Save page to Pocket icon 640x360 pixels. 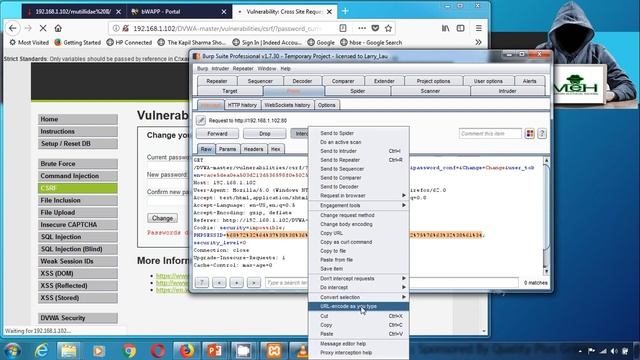(375, 28)
